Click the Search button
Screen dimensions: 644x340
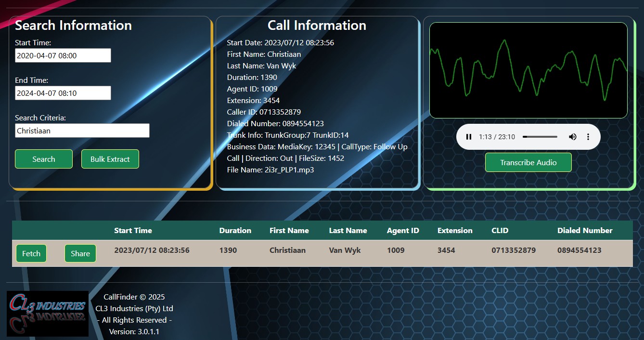tap(43, 159)
